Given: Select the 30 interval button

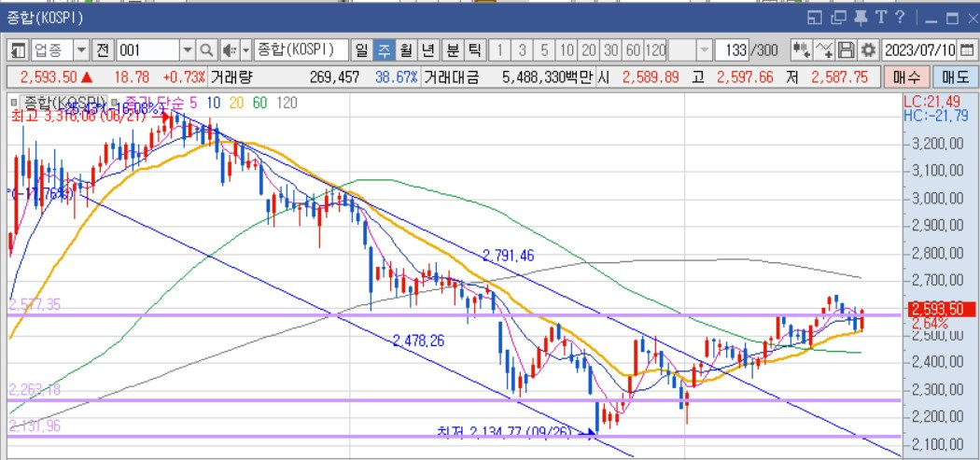Looking at the screenshot, I should tap(611, 50).
